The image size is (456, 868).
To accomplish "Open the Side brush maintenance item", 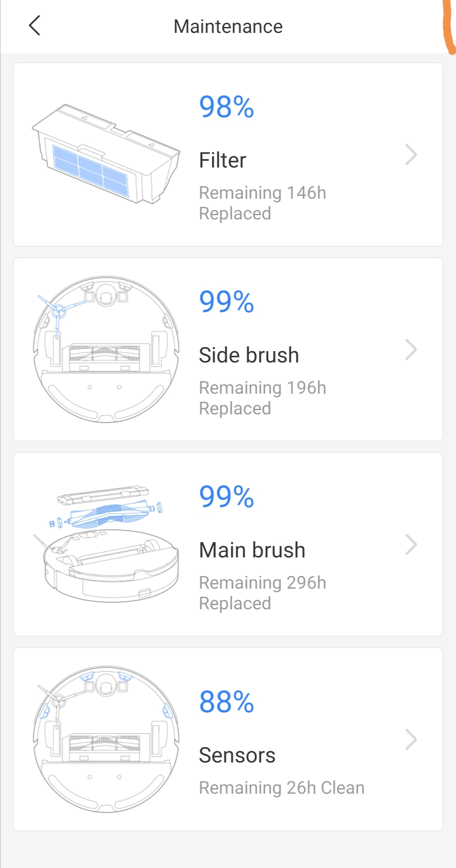I will coord(228,349).
